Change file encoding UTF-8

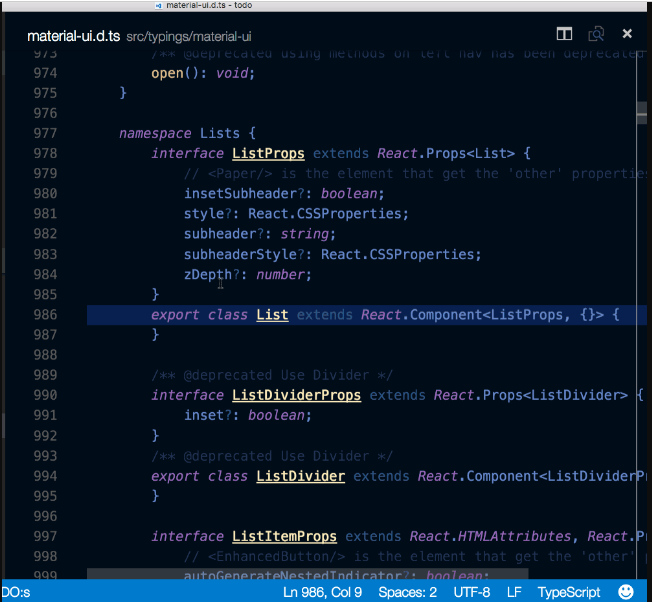tap(472, 592)
